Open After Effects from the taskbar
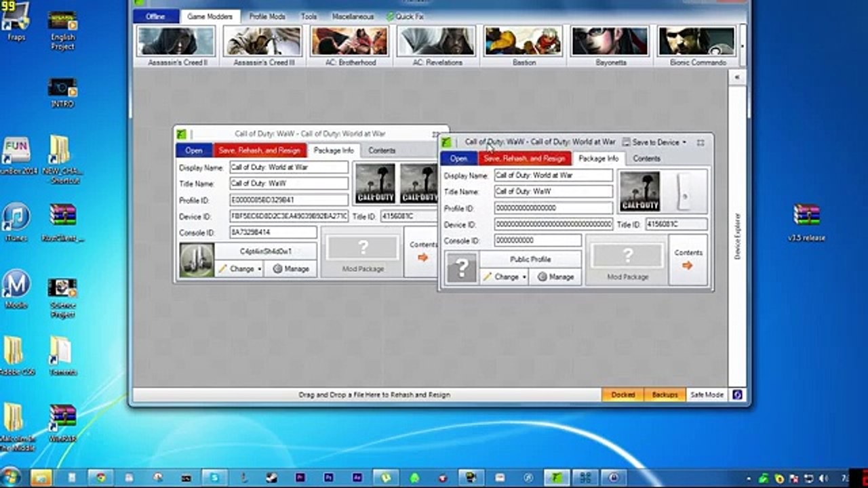The width and height of the screenshot is (868, 488). [x=357, y=477]
